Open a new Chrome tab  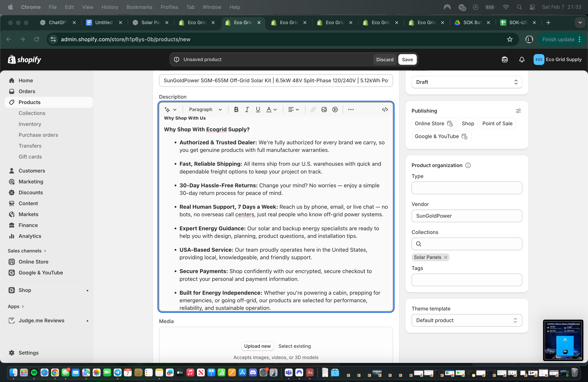(x=548, y=23)
